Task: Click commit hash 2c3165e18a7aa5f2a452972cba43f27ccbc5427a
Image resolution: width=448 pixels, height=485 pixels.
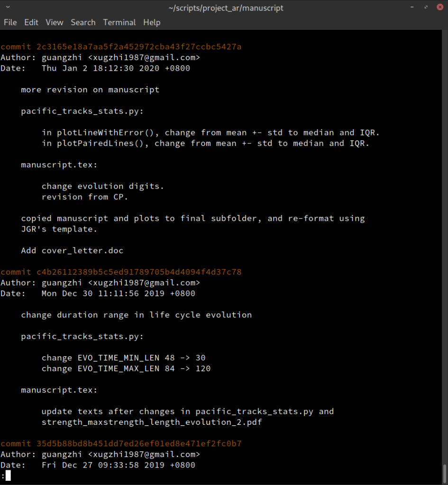Action: (139, 47)
